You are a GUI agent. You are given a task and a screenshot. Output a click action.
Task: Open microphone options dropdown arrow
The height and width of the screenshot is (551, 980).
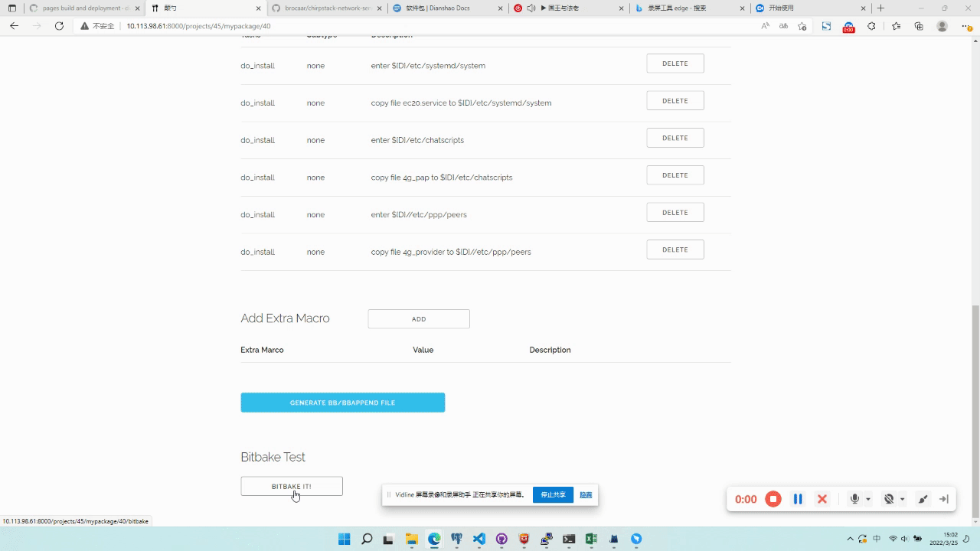pyautogui.click(x=868, y=500)
